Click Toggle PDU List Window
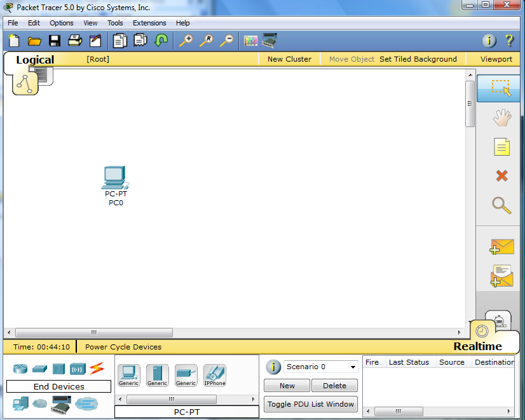Image resolution: width=525 pixels, height=420 pixels. 311,404
